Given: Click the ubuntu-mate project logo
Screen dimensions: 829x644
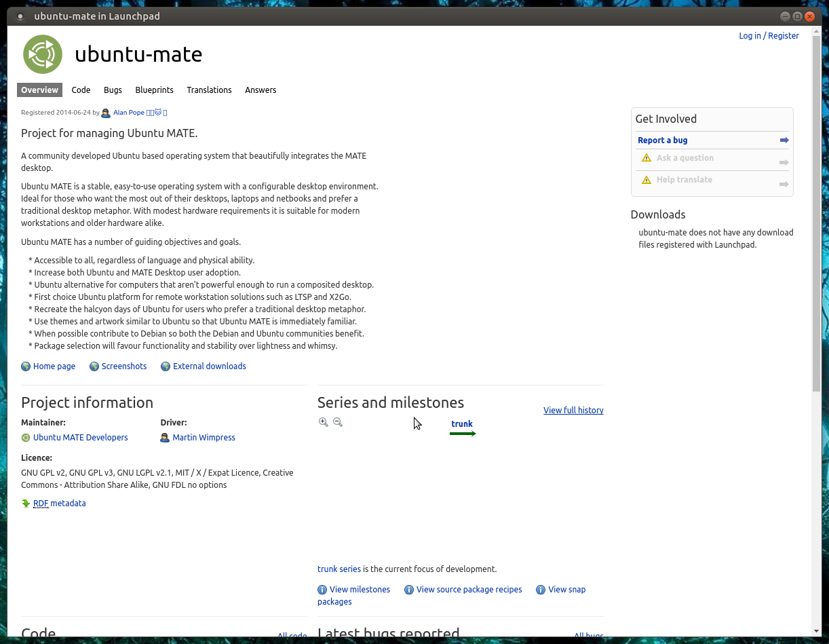Looking at the screenshot, I should pyautogui.click(x=43, y=54).
